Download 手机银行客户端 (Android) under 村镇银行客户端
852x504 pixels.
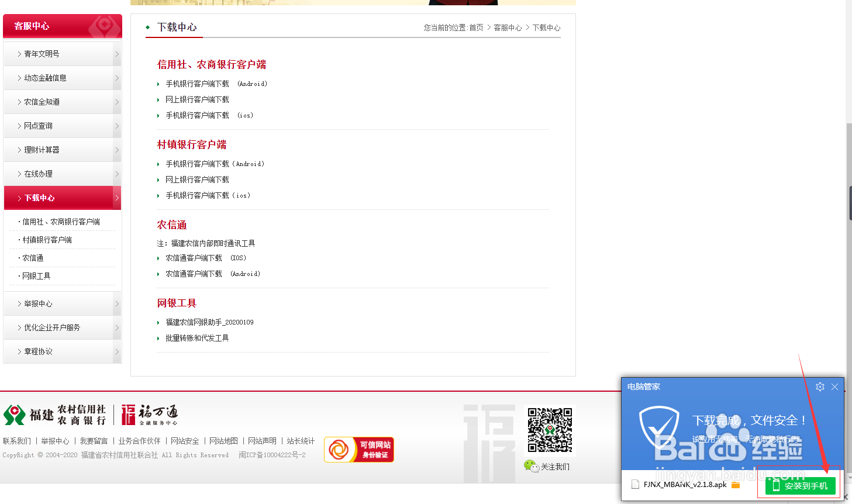point(215,164)
